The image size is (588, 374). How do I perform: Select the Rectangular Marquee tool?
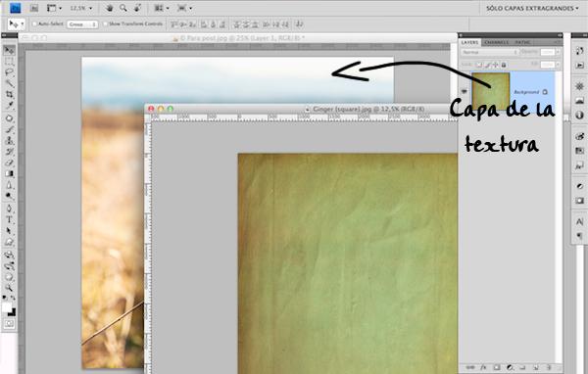(x=9, y=61)
